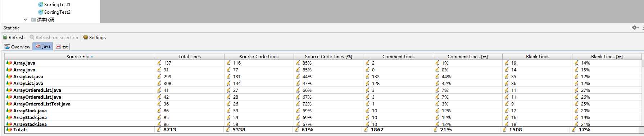The height and width of the screenshot is (136, 644).
Task: Click the SortingTest1 class icon
Action: pyautogui.click(x=41, y=5)
